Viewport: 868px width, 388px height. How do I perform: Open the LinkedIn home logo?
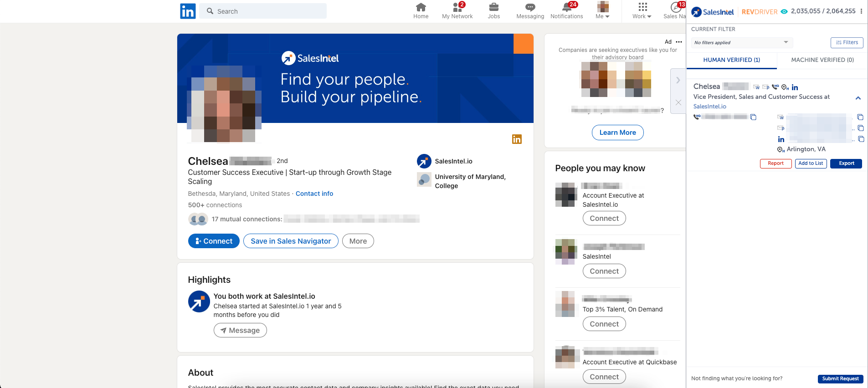pyautogui.click(x=188, y=11)
